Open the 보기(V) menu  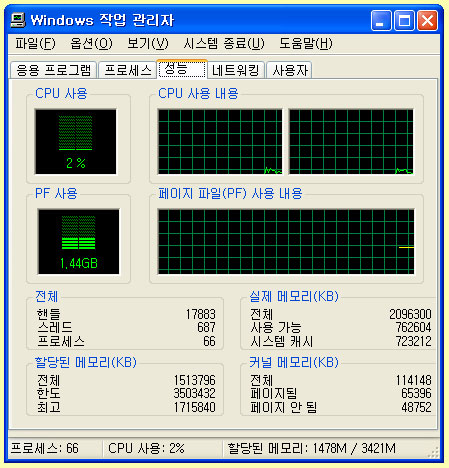148,44
